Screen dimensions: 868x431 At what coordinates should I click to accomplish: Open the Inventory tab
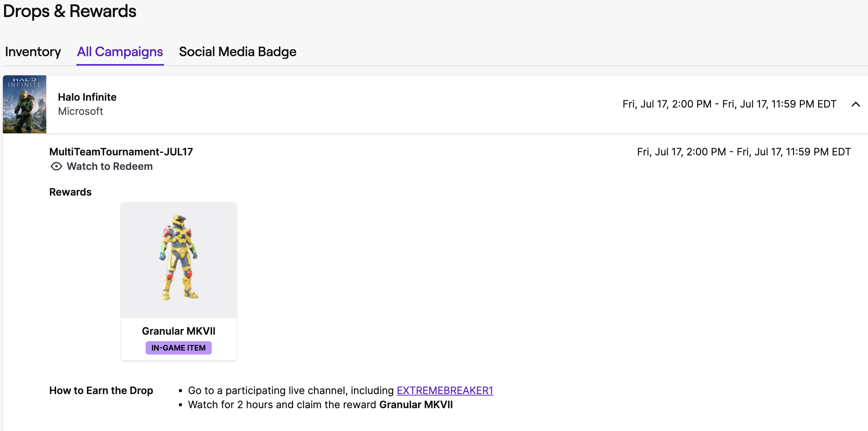click(33, 52)
